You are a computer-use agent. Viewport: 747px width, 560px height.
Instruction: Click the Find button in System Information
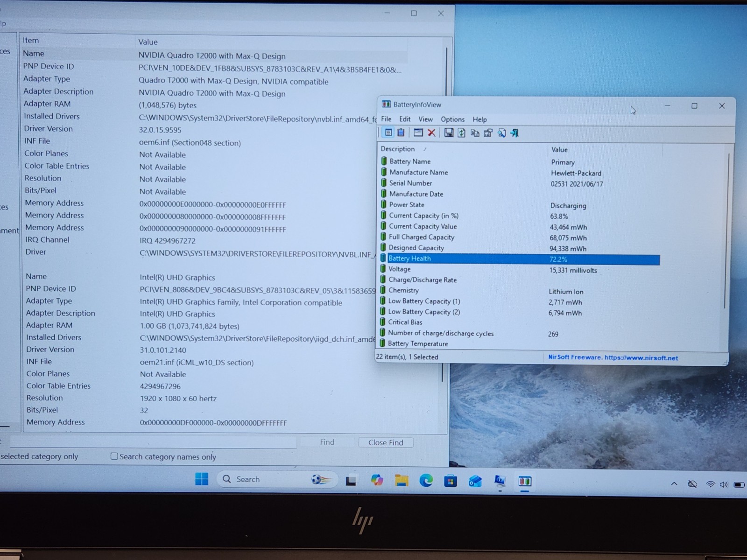327,442
